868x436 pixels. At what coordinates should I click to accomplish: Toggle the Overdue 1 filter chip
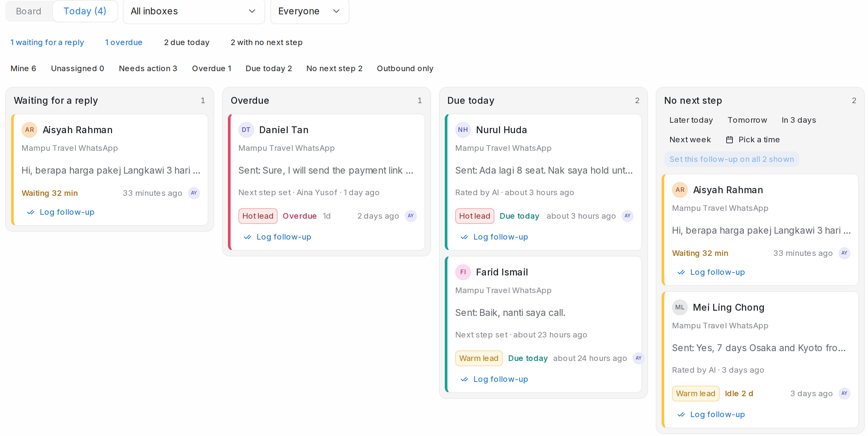coord(212,68)
